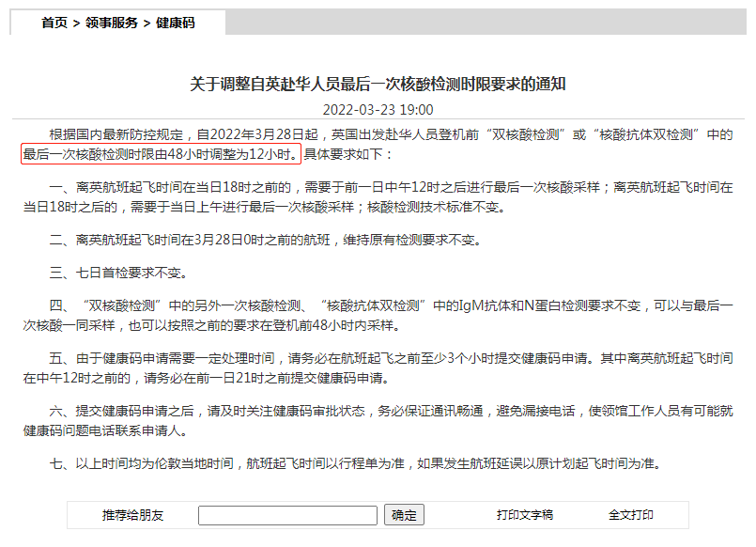Click text 核酸检测技术标准不变 in paragraph 一
Viewport: 756px width, 547px height.
tap(437, 207)
